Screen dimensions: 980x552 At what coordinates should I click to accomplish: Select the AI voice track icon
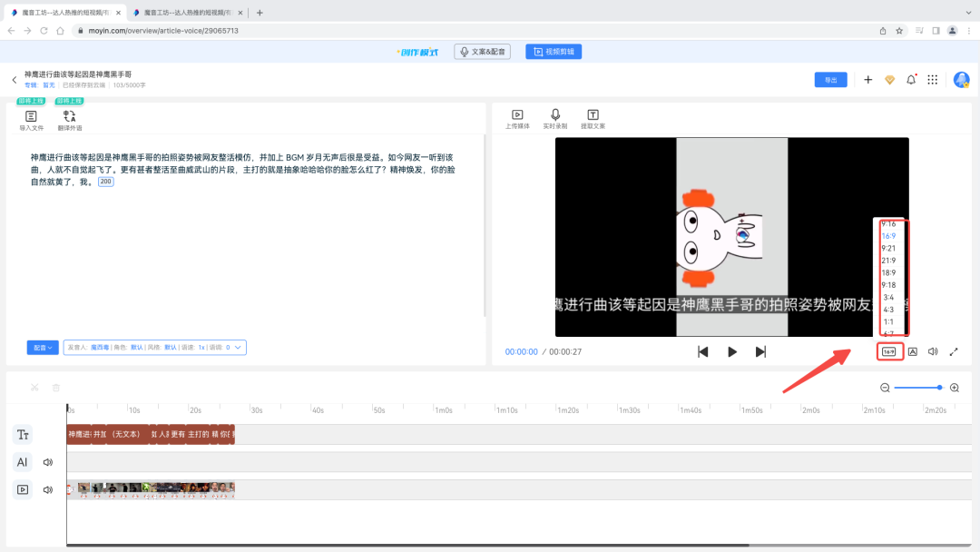pos(23,462)
